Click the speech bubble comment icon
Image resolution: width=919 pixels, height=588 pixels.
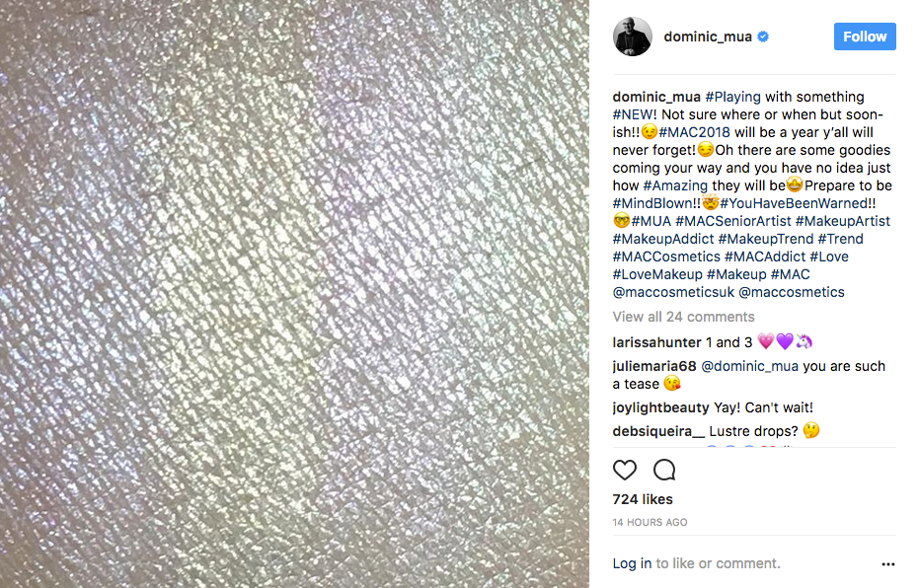(664, 470)
